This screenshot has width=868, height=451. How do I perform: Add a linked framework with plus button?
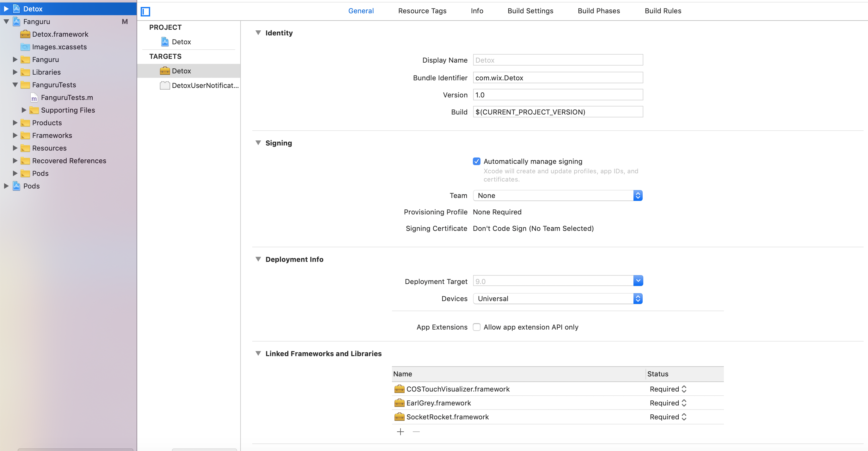(400, 431)
